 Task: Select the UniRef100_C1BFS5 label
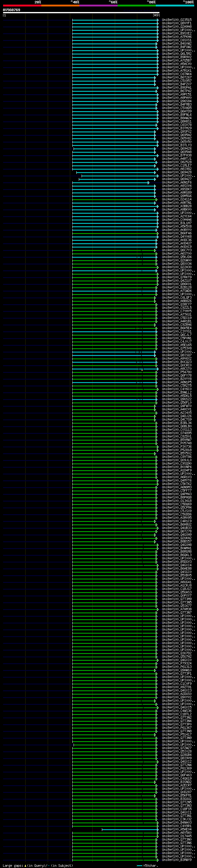point(176,809)
